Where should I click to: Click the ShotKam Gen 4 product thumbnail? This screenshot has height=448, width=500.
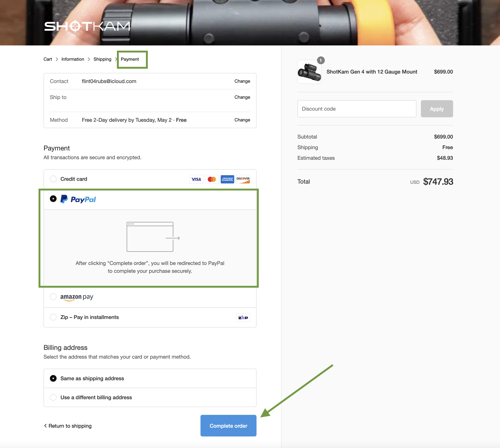point(309,72)
